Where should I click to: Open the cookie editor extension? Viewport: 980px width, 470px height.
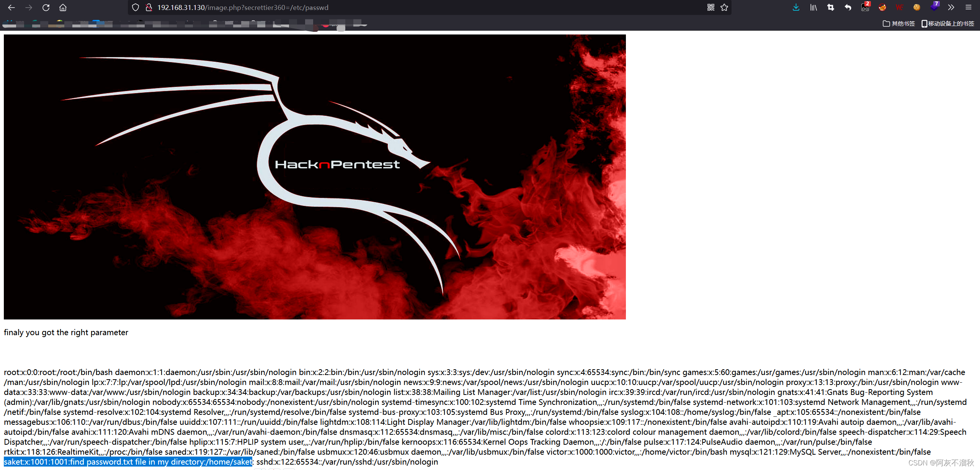(x=917, y=8)
